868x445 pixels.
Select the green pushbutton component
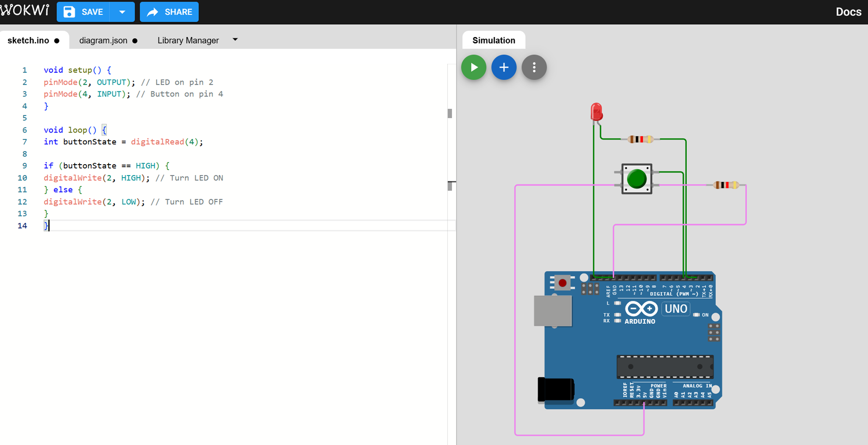tap(636, 179)
